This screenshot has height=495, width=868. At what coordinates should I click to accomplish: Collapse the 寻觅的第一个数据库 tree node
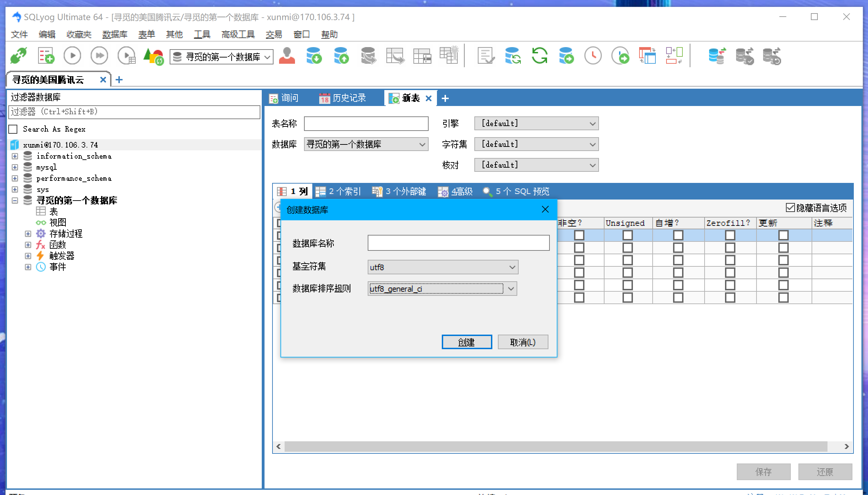point(15,201)
